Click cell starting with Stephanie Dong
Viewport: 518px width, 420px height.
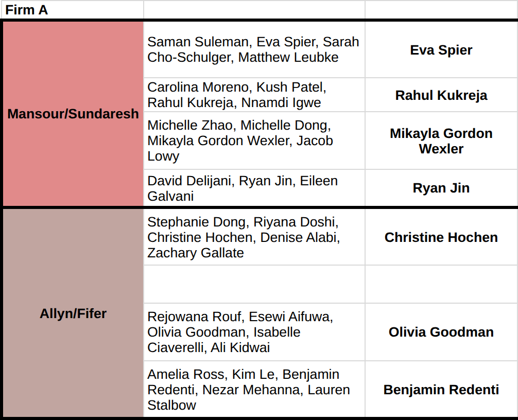[254, 237]
